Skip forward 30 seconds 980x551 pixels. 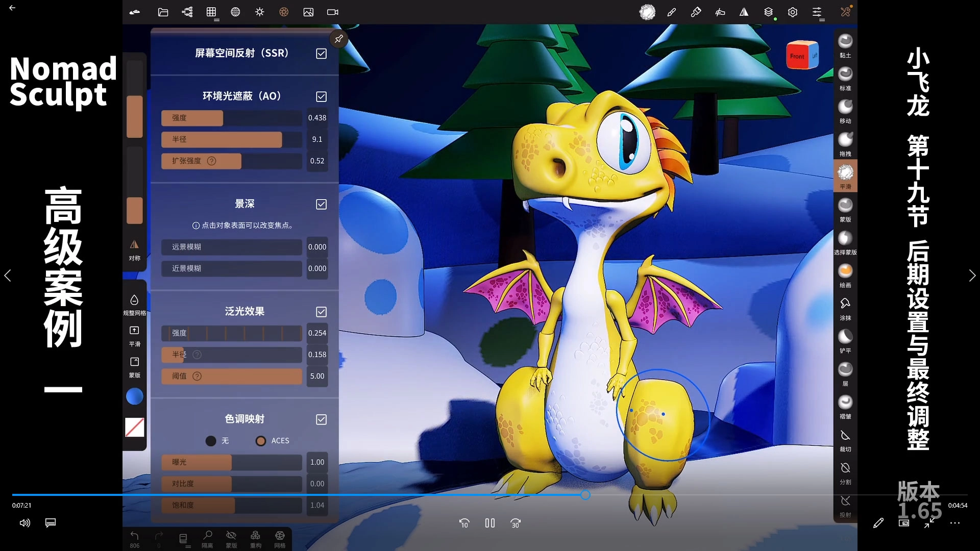[516, 523]
